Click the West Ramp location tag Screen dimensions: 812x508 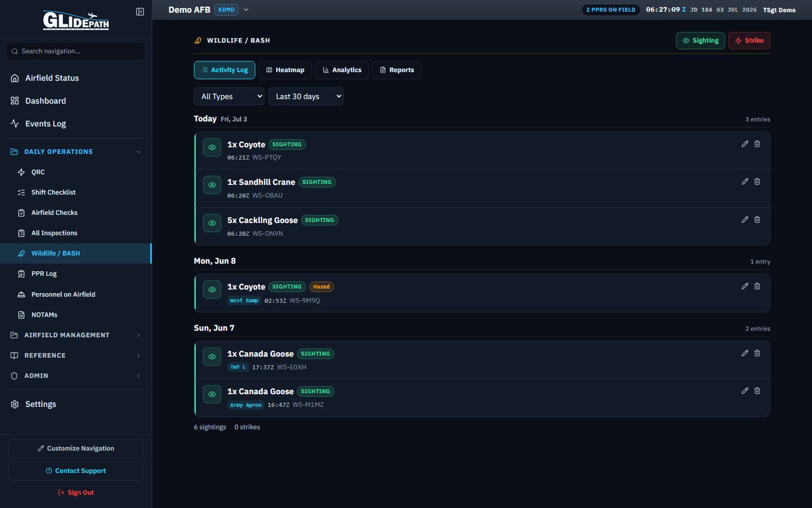(x=244, y=301)
